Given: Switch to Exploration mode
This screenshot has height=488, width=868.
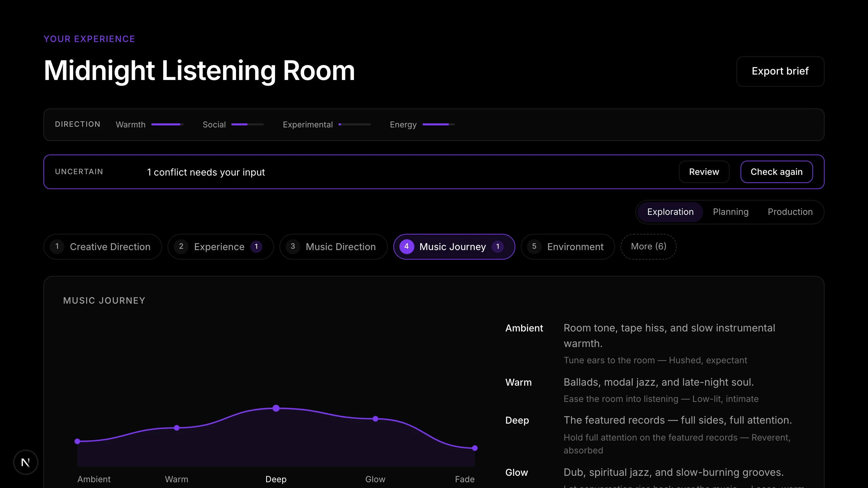Looking at the screenshot, I should click(670, 212).
